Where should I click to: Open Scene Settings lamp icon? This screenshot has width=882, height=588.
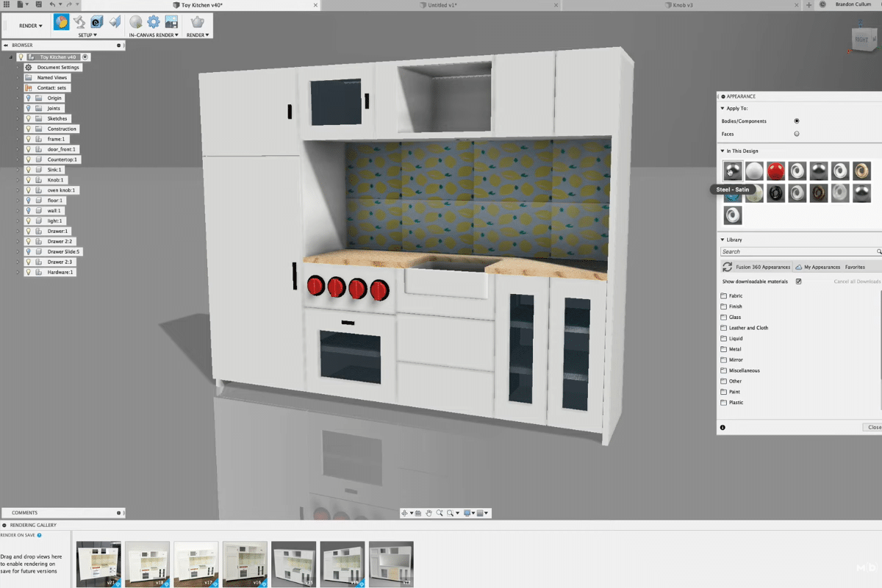pos(79,22)
